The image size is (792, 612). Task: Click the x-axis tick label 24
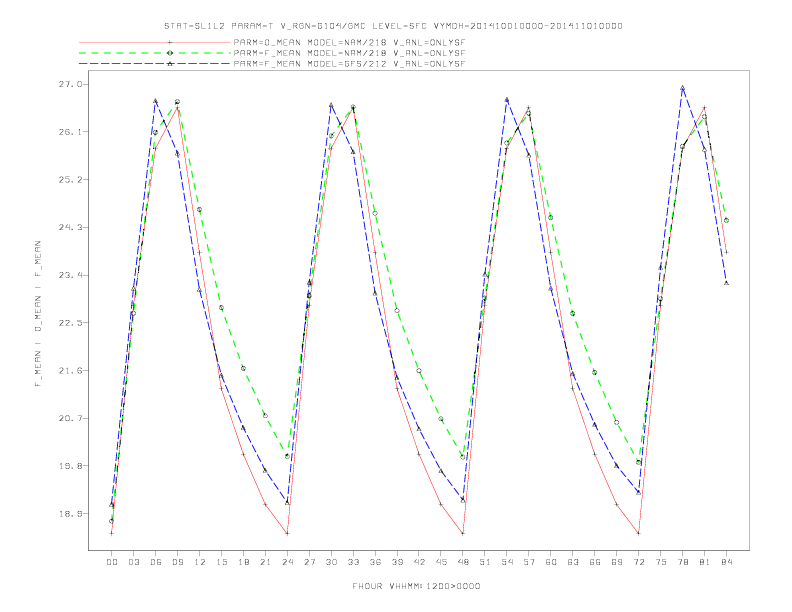(287, 562)
